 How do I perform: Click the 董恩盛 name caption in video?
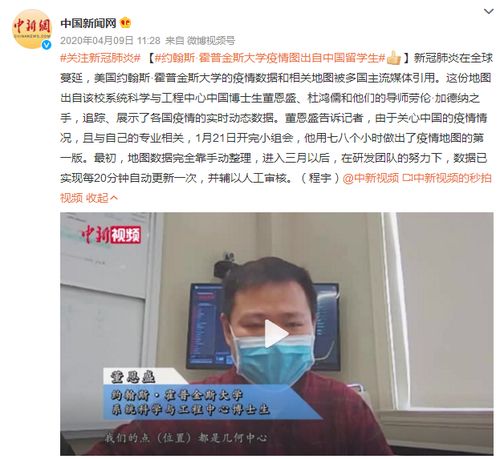133,377
